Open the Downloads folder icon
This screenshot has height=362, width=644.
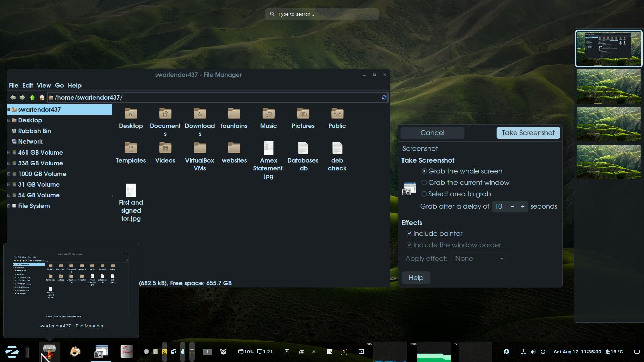click(200, 114)
